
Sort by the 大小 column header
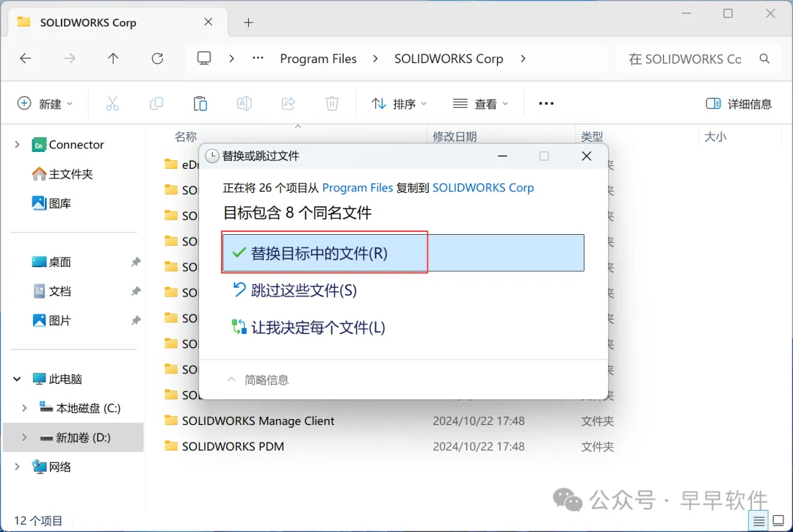pos(715,136)
